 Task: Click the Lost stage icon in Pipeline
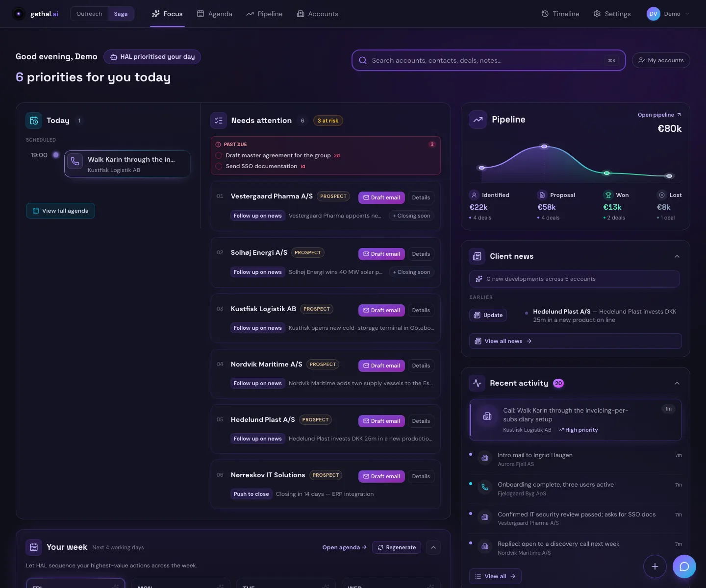pyautogui.click(x=662, y=195)
